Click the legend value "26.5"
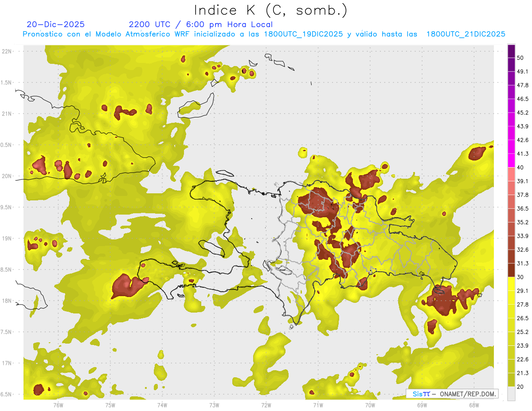This screenshot has width=532, height=411. [x=523, y=318]
